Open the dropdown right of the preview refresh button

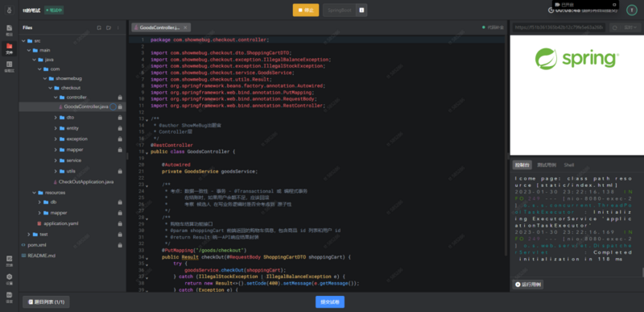[630, 27]
